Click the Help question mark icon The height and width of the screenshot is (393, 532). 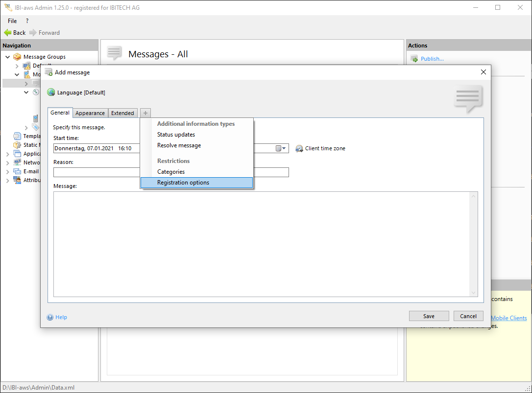50,317
